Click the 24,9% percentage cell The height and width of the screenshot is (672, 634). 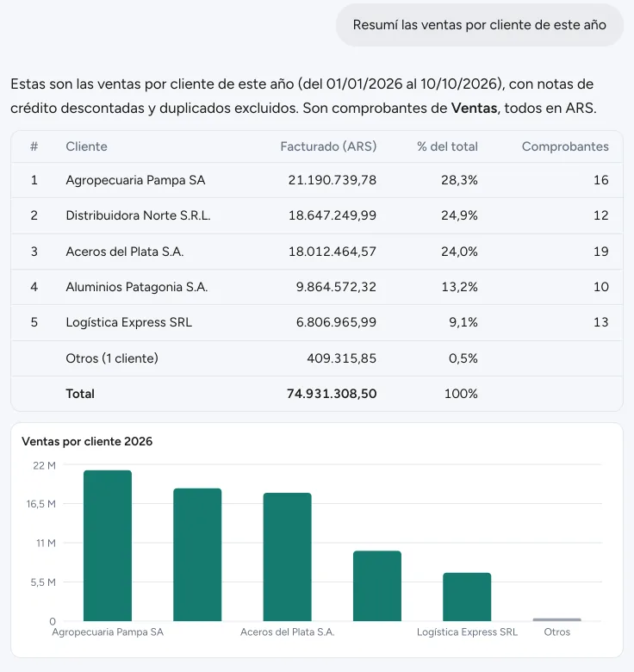(460, 215)
